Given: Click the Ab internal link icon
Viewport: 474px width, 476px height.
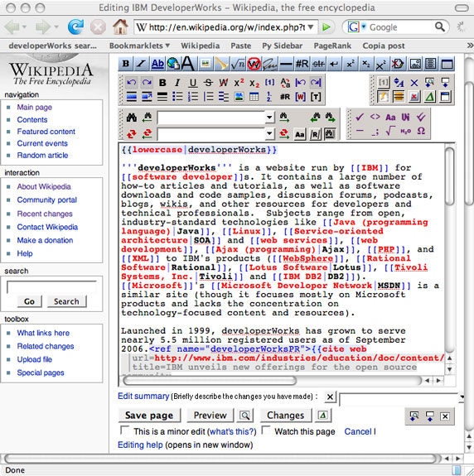Looking at the screenshot, I should coord(157,64).
